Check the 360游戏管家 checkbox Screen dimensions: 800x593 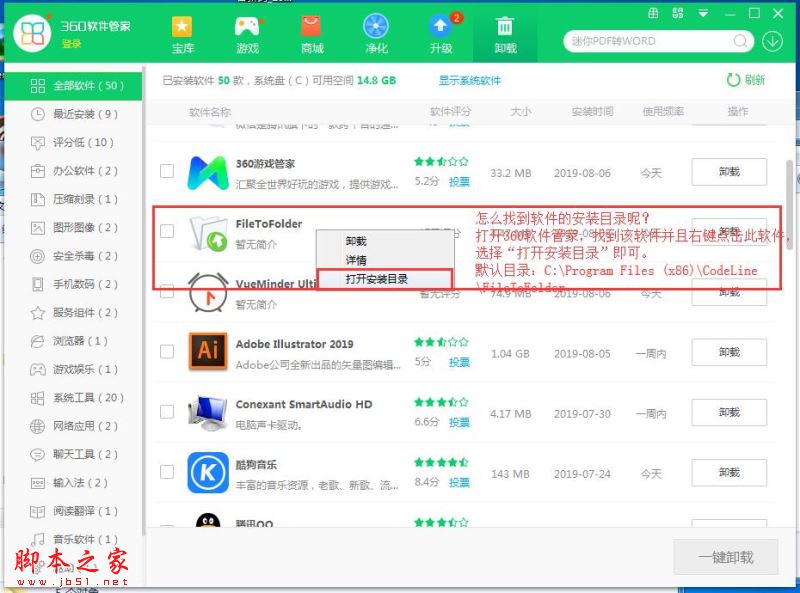[167, 171]
